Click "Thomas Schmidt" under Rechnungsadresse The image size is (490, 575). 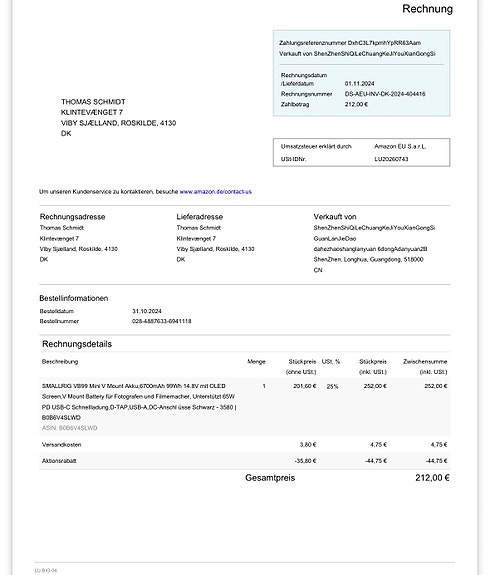tap(62, 228)
